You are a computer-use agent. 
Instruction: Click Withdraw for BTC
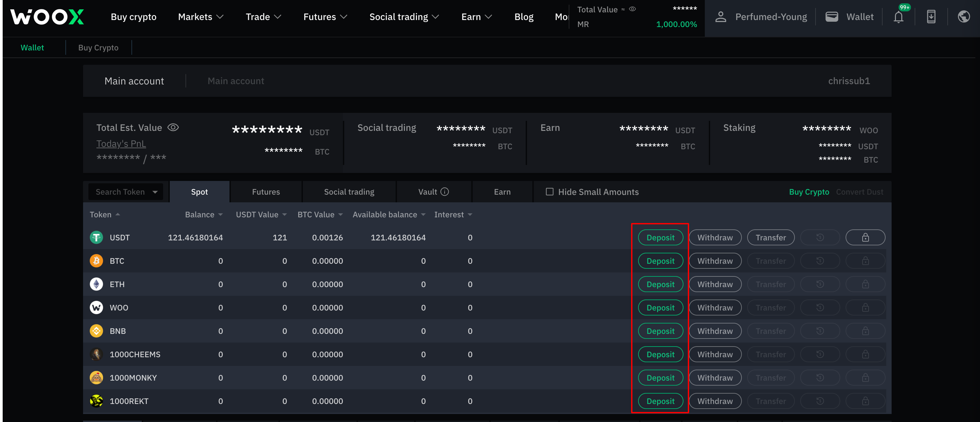pyautogui.click(x=715, y=260)
